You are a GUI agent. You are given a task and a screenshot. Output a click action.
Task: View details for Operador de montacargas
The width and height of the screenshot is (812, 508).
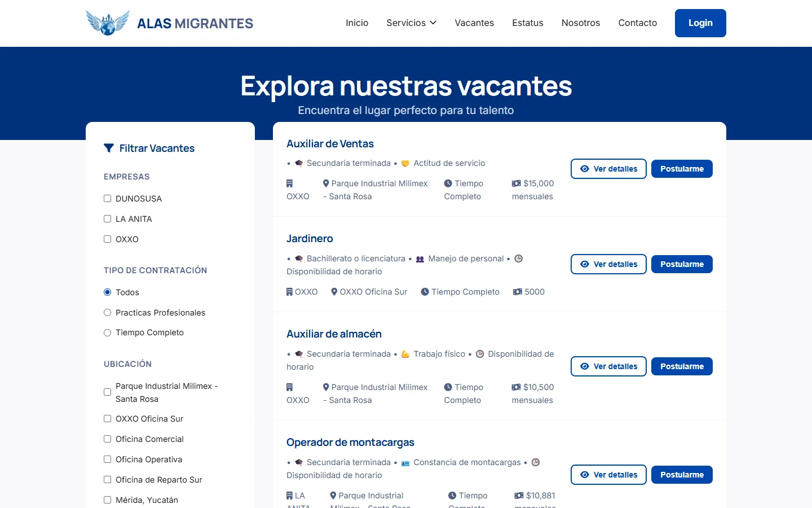608,475
